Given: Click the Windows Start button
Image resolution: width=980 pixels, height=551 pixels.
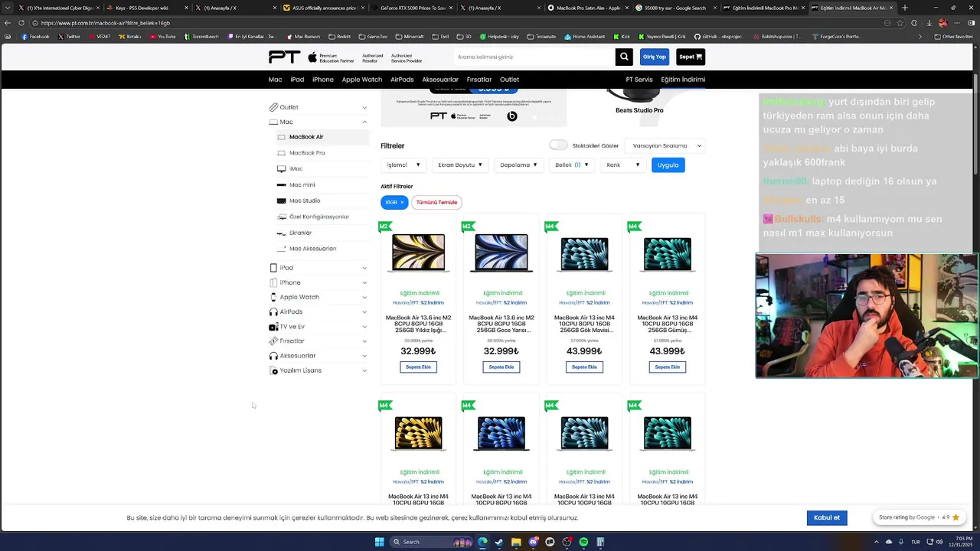Looking at the screenshot, I should [x=379, y=542].
